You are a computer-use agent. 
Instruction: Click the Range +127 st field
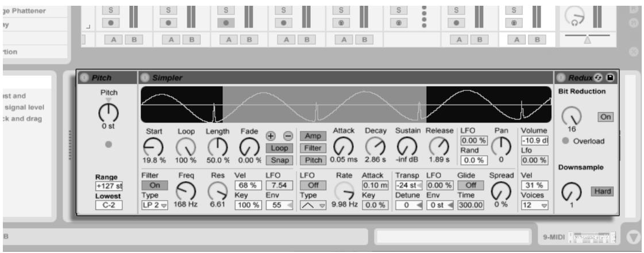click(109, 186)
